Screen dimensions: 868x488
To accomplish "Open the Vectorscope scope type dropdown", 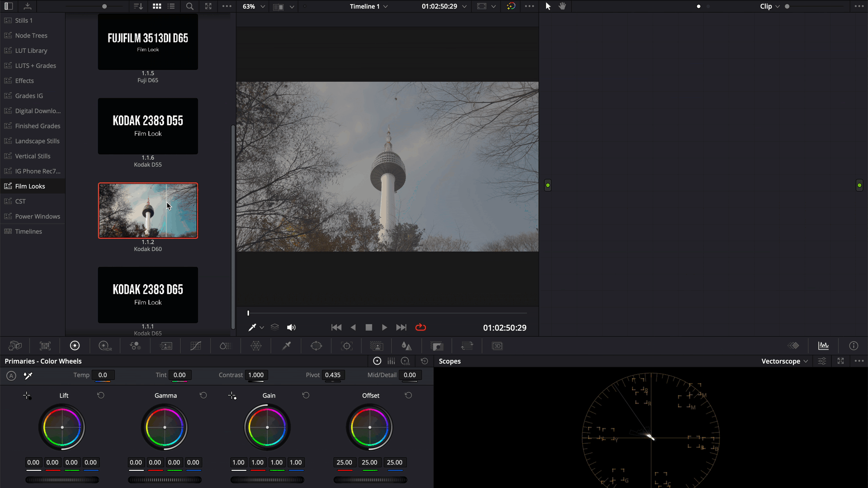I will click(x=784, y=361).
